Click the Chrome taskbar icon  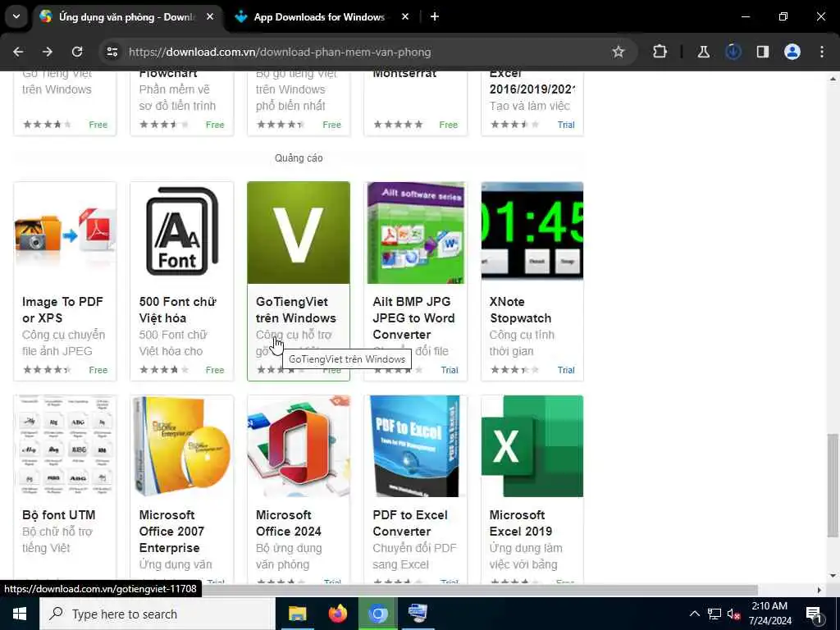click(x=377, y=614)
